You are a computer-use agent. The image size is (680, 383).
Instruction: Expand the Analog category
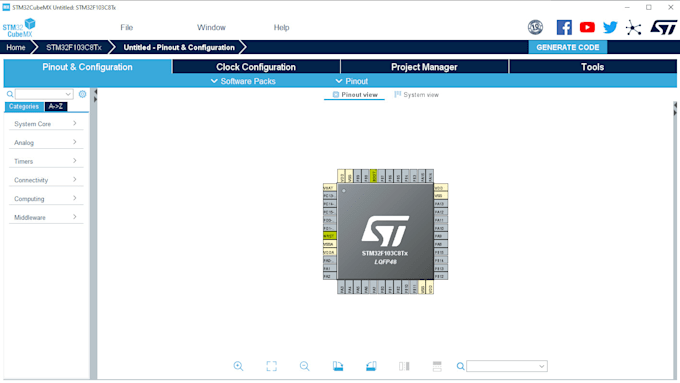coord(46,143)
